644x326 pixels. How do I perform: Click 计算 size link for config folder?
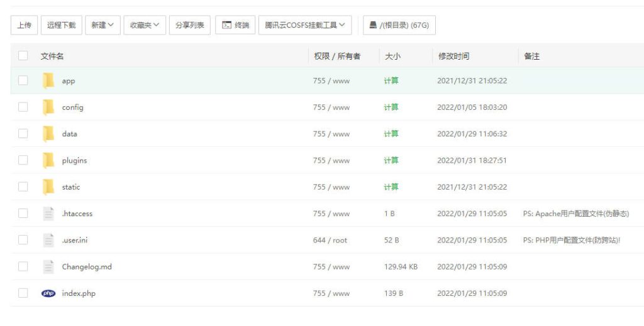(x=391, y=107)
